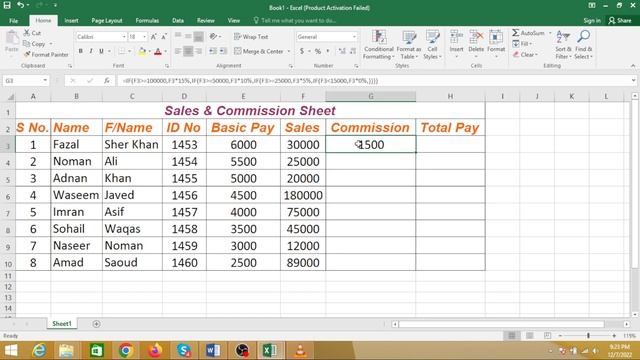Open the File menu tab

(13, 20)
